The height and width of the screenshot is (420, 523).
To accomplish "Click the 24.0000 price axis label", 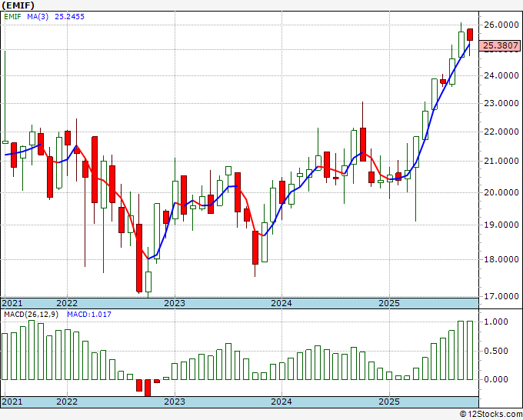I will click(x=501, y=75).
